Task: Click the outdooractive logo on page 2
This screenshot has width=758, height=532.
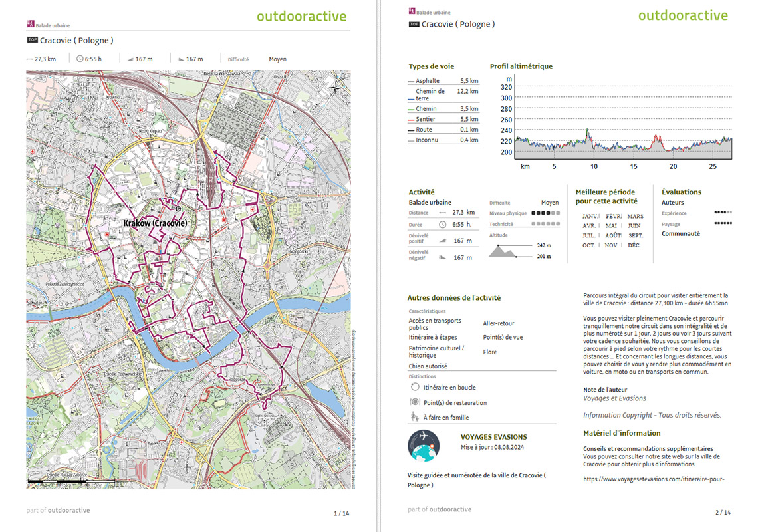Action: (683, 15)
